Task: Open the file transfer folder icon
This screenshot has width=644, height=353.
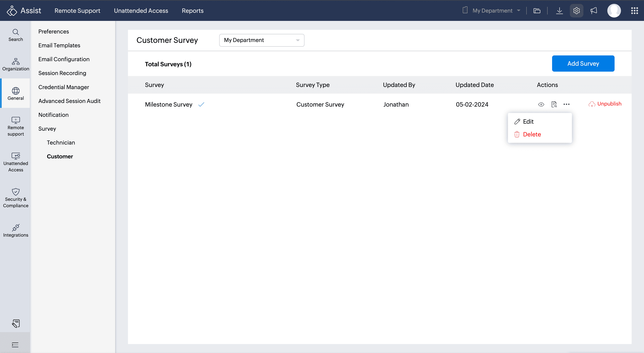Action: (537, 11)
